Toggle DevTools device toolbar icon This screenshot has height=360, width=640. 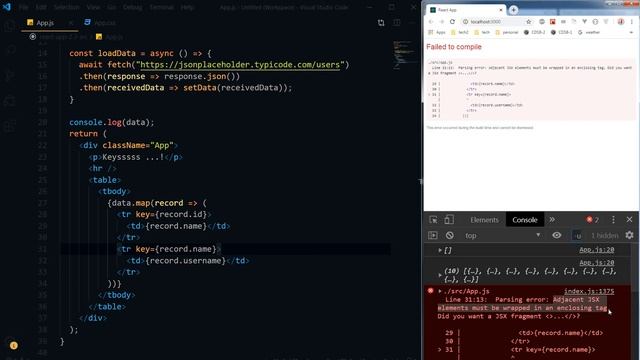point(449,220)
